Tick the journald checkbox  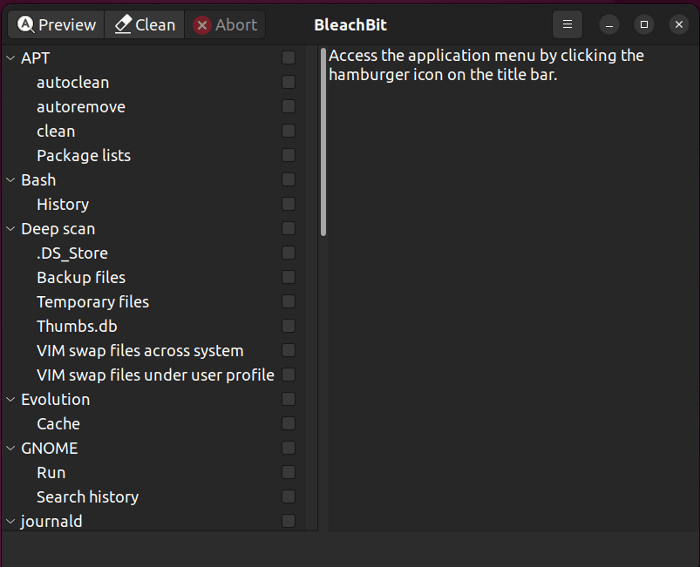point(288,521)
